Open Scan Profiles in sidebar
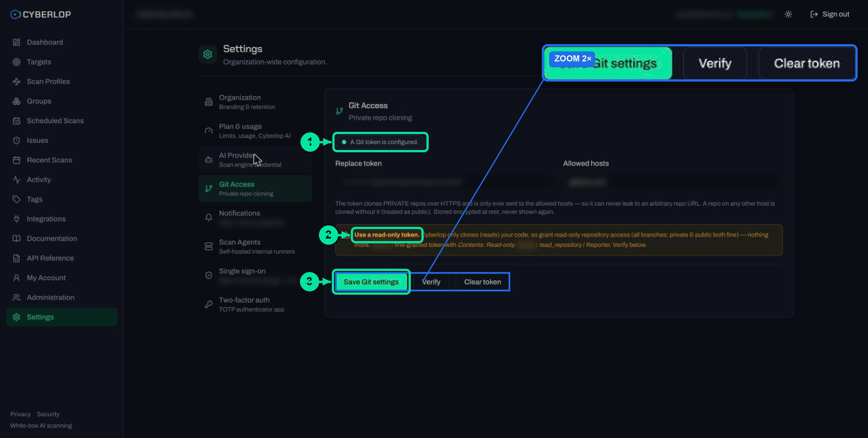 [x=62, y=82]
